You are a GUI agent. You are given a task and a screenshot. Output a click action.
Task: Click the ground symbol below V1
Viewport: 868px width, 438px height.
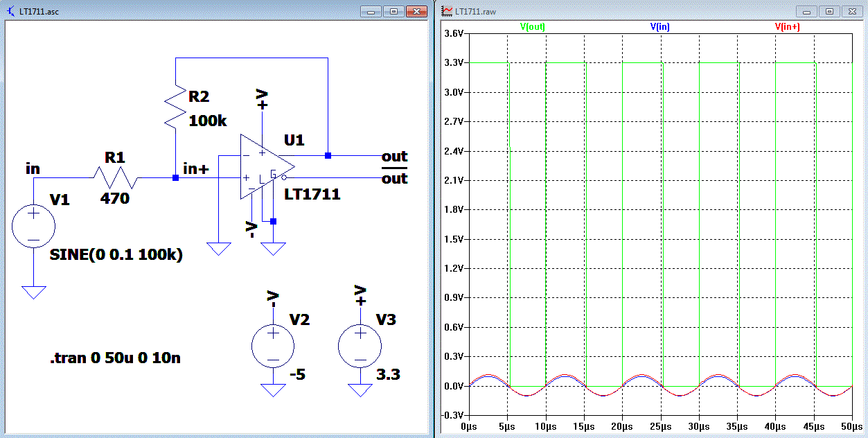pos(33,292)
